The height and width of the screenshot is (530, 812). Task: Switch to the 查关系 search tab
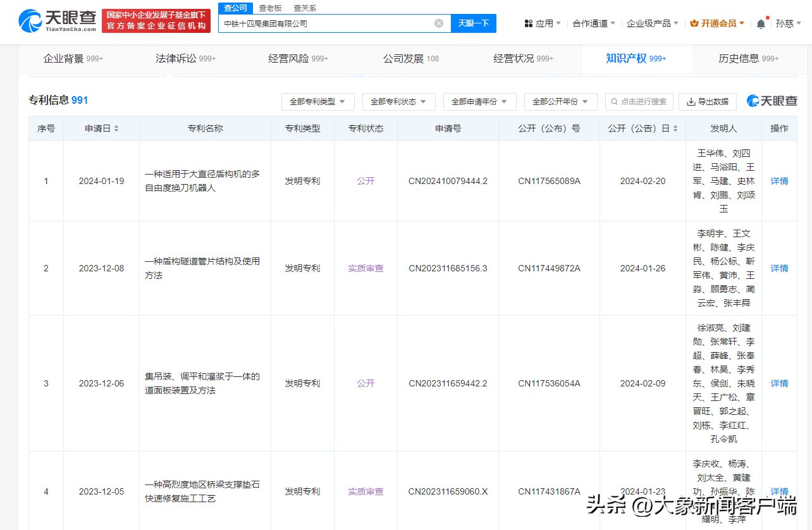(x=305, y=8)
